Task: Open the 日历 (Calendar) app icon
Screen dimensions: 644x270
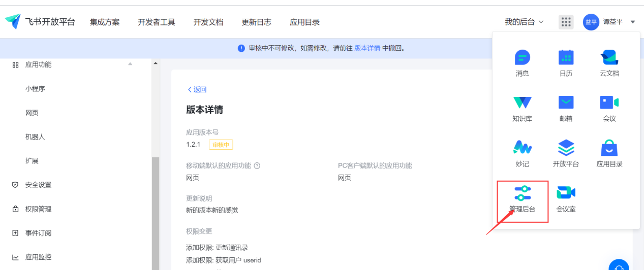Action: (566, 57)
